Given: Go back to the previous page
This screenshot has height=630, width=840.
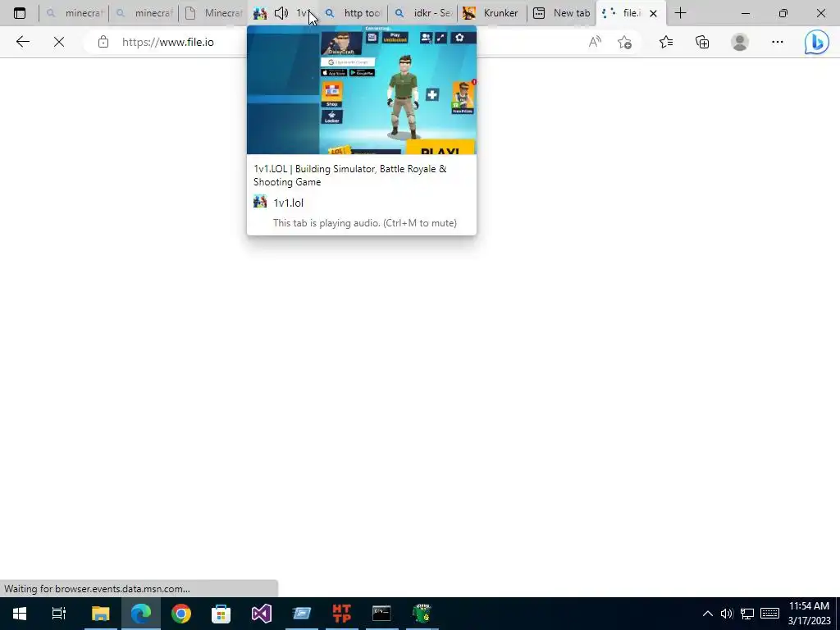Looking at the screenshot, I should click(x=22, y=42).
